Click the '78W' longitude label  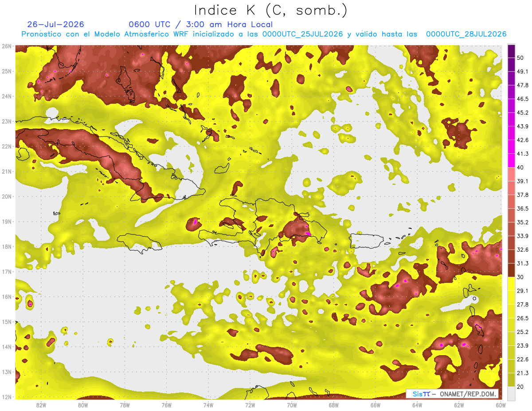[125, 405]
